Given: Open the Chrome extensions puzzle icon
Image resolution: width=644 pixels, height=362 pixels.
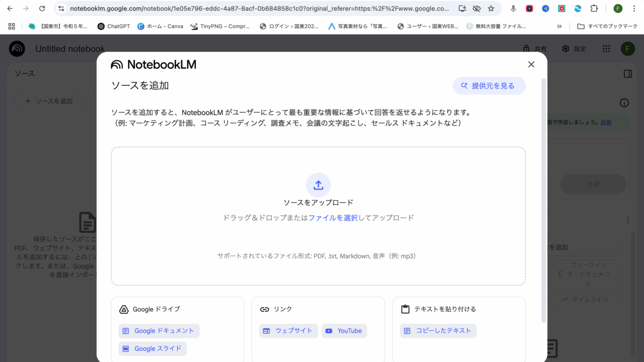Looking at the screenshot, I should click(594, 9).
